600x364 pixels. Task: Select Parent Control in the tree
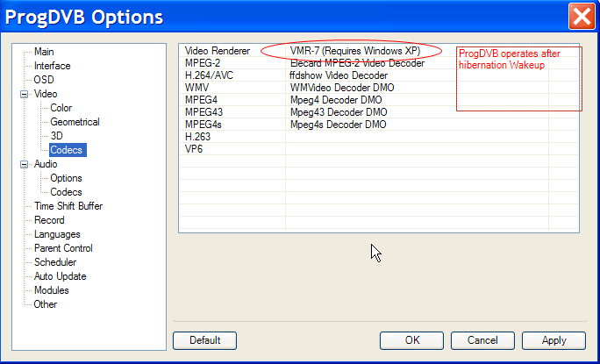63,248
